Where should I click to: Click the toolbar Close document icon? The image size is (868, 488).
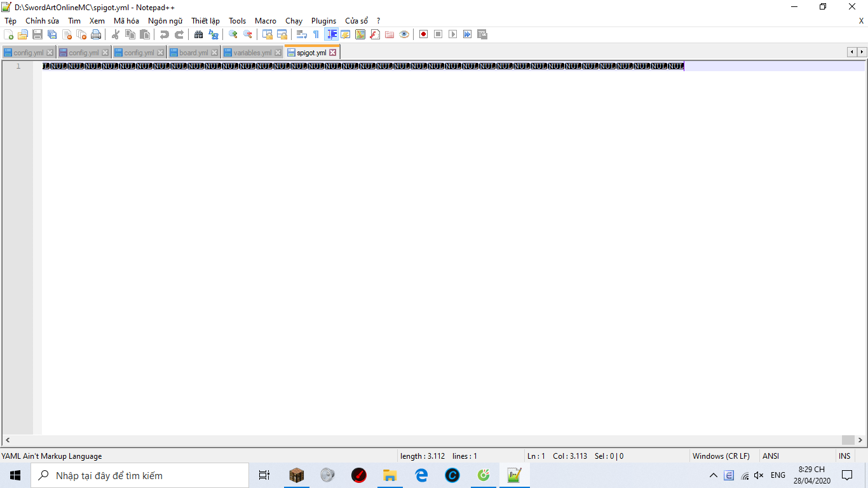[67, 34]
